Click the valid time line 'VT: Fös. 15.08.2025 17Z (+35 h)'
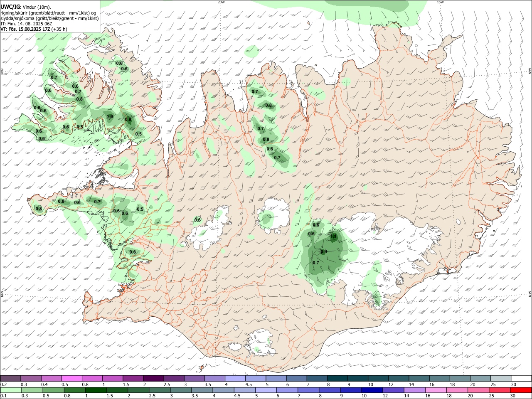 click(x=34, y=30)
